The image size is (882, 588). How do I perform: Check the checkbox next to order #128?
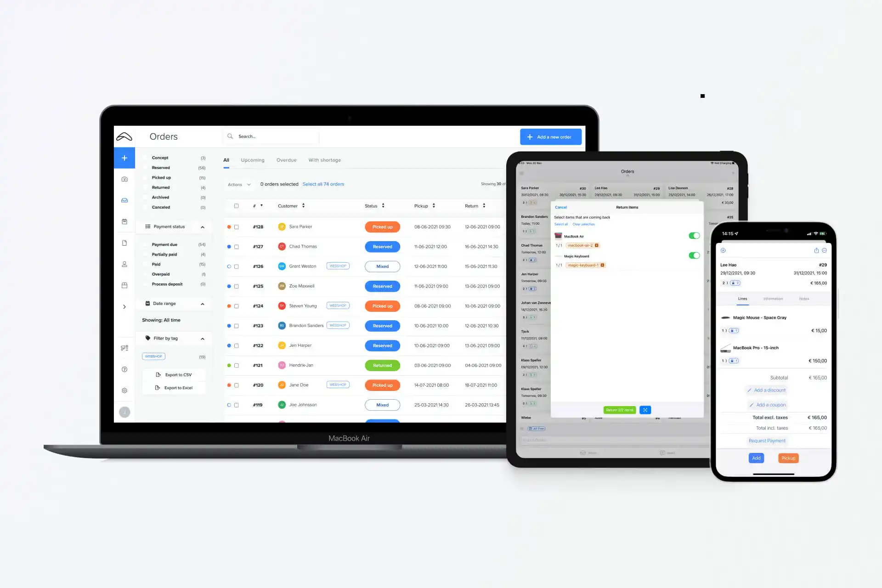(x=237, y=226)
